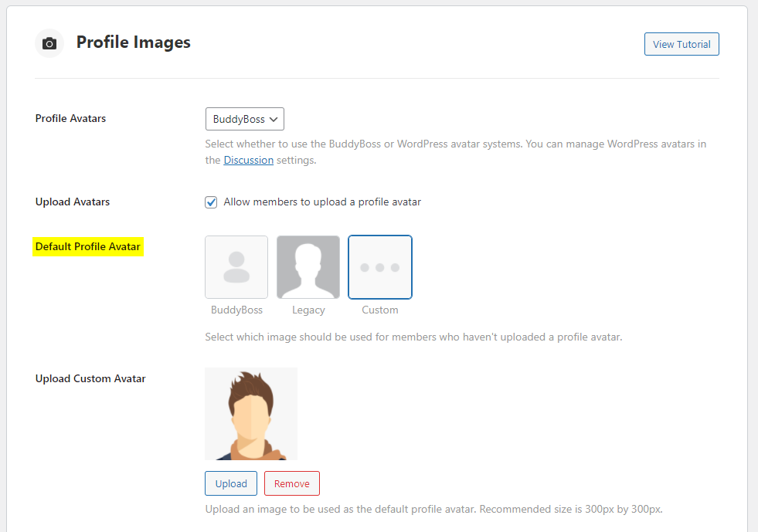Click the Upload Avatars field label
Image resolution: width=758 pixels, height=532 pixels.
tap(73, 202)
